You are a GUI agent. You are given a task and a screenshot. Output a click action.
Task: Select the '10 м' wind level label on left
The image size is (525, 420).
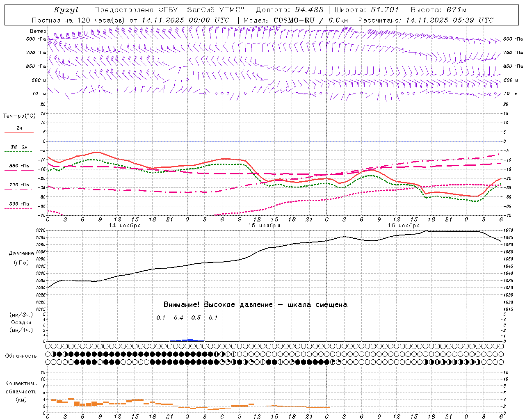(x=39, y=94)
